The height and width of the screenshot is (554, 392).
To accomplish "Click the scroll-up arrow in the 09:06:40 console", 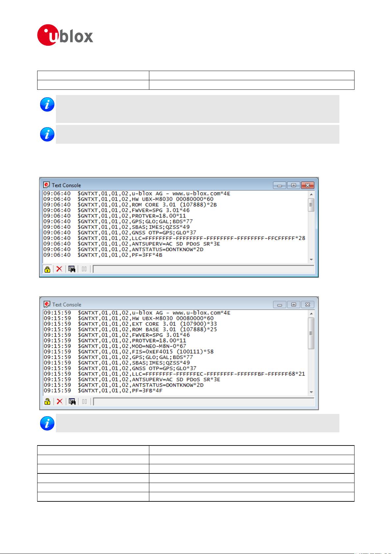I will [311, 194].
